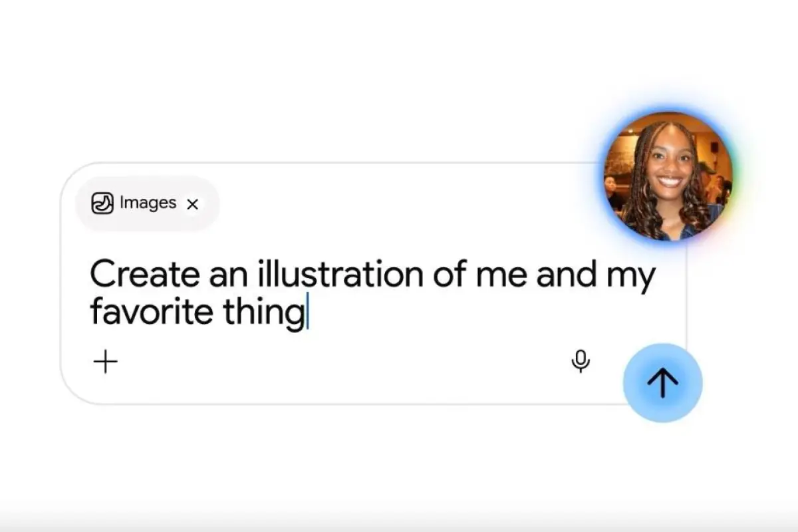Place cursor after the word thing
This screenshot has height=532, width=798.
point(307,313)
